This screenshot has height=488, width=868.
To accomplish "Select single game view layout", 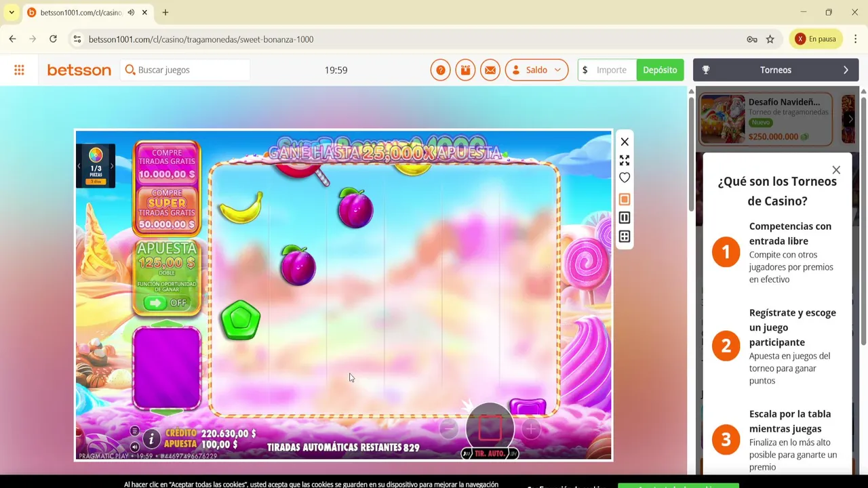I will point(625,199).
